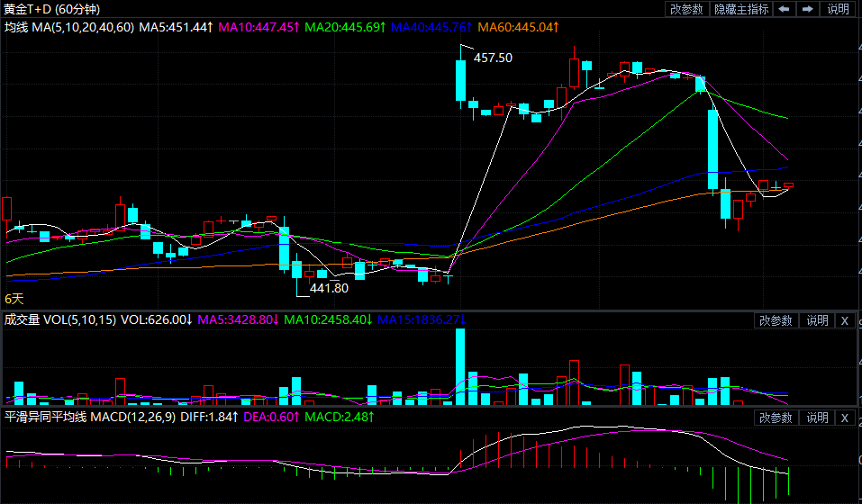
Task: Click 说明 in the MACD panel
Action: pyautogui.click(x=817, y=418)
